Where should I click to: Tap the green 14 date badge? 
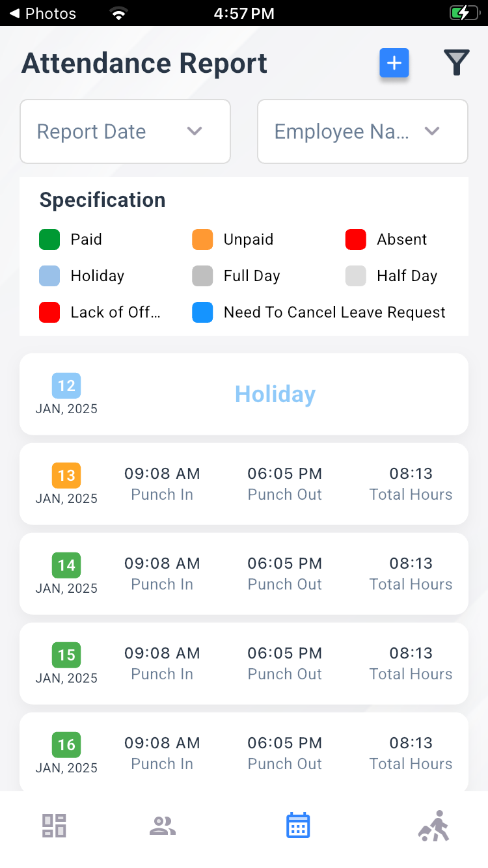[66, 565]
